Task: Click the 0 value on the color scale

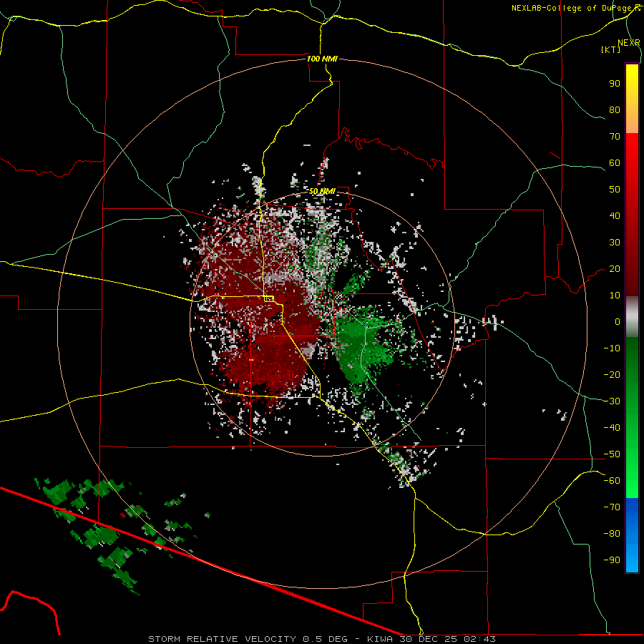Action: [x=618, y=322]
